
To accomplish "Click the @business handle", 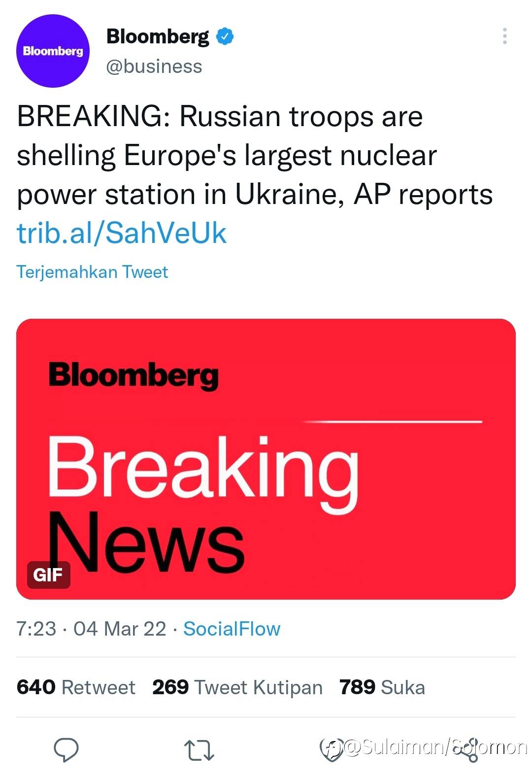I will pos(154,67).
